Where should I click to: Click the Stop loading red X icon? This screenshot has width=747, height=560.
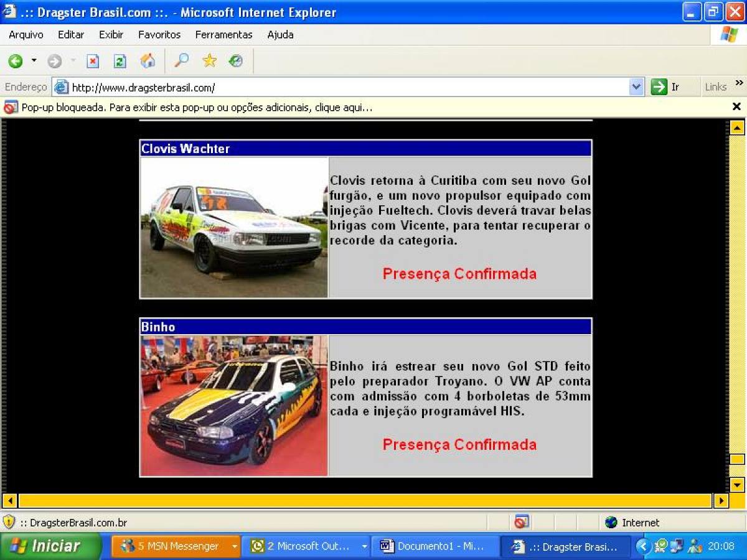point(93,61)
